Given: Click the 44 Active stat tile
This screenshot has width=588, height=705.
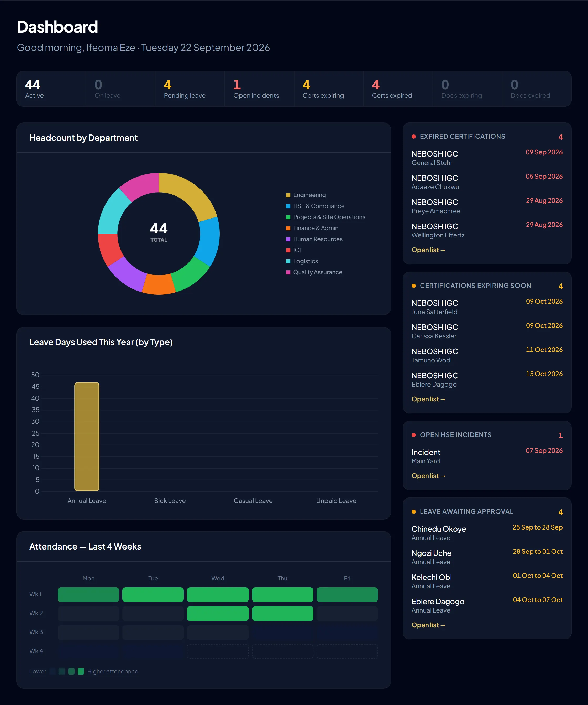Looking at the screenshot, I should point(51,89).
